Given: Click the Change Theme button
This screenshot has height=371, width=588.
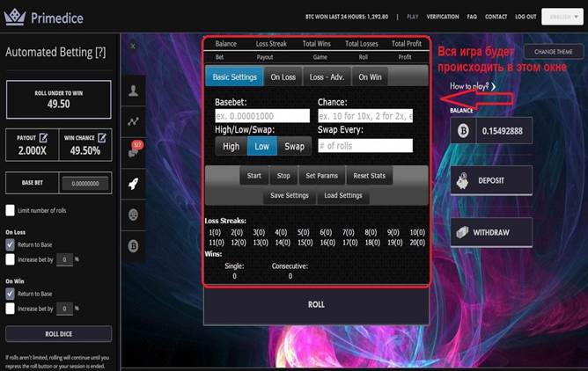Looking at the screenshot, I should tap(554, 52).
